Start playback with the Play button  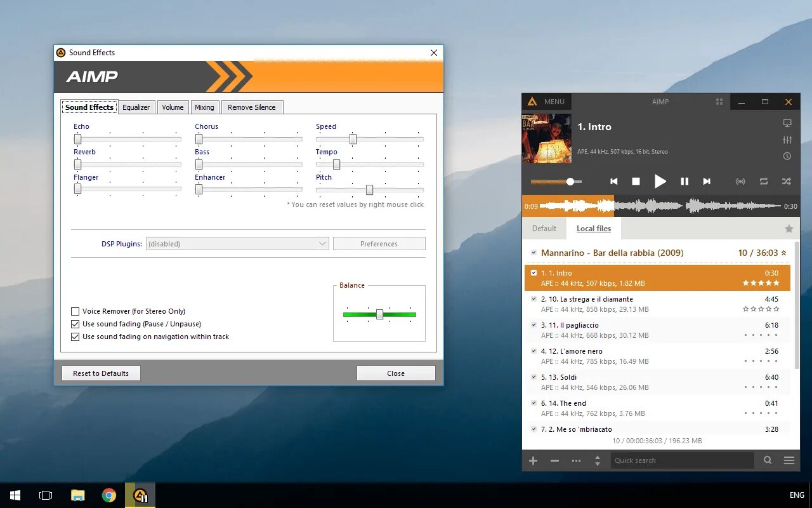pos(660,182)
